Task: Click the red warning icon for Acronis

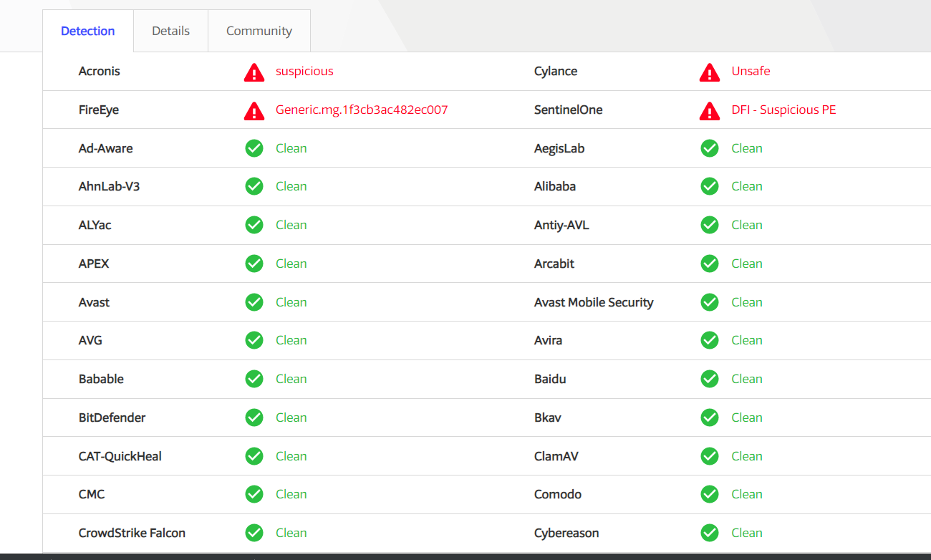Action: (x=254, y=72)
